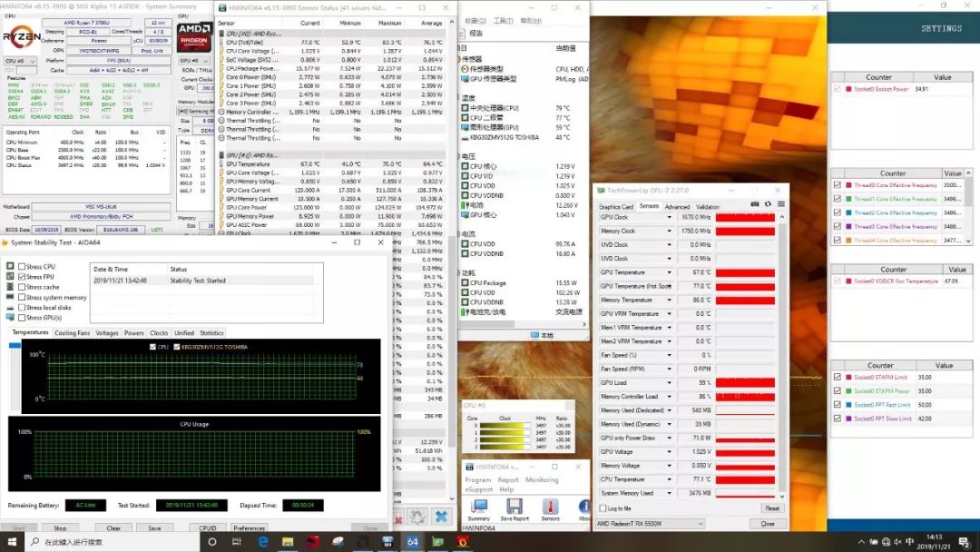Image resolution: width=980 pixels, height=552 pixels.
Task: Click Reset button in GPU-Z
Action: (x=770, y=508)
